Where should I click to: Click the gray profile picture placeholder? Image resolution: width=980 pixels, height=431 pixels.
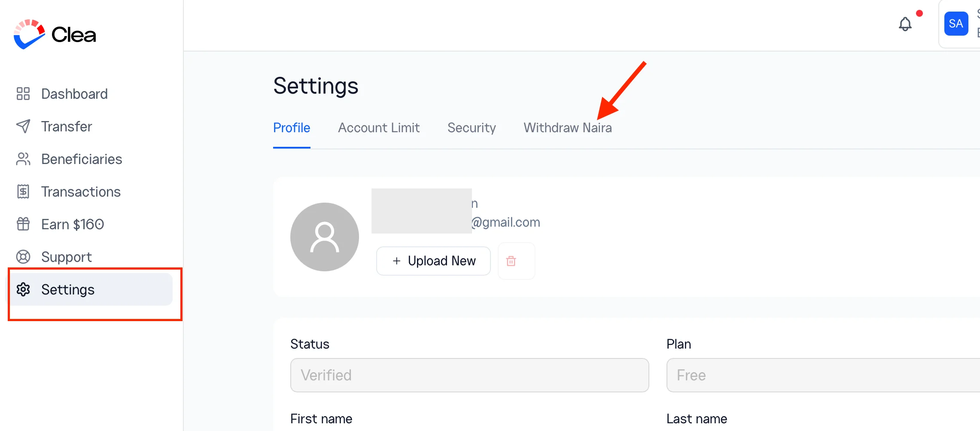pyautogui.click(x=325, y=237)
